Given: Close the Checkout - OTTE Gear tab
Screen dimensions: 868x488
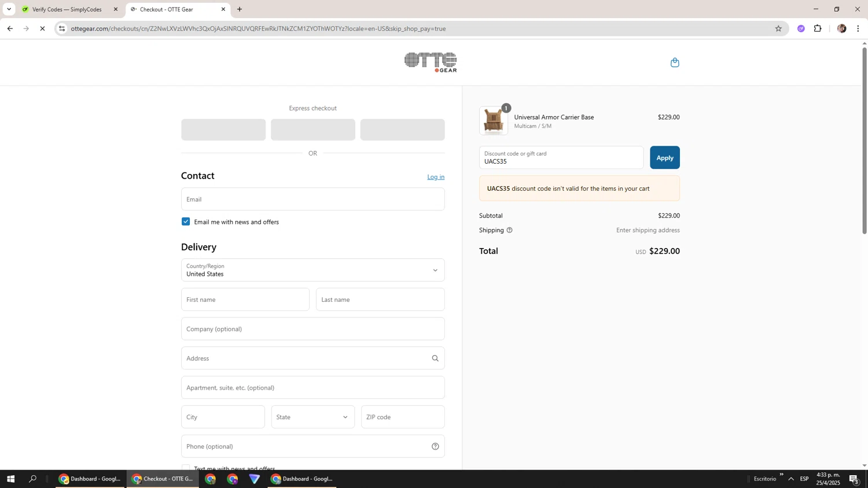Looking at the screenshot, I should 223,9.
